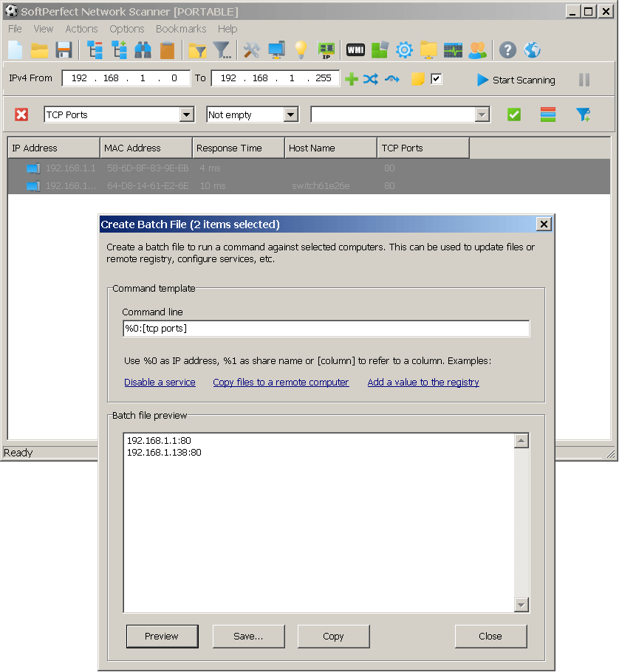The image size is (619, 672).
Task: Click the blue gear services icon
Action: tap(404, 50)
